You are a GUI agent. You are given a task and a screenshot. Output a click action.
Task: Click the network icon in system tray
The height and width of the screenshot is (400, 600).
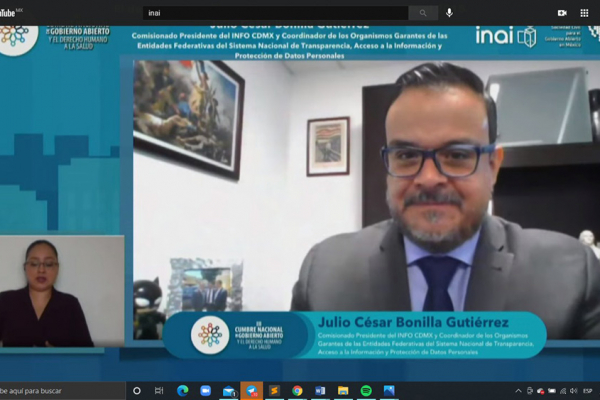[563, 391]
